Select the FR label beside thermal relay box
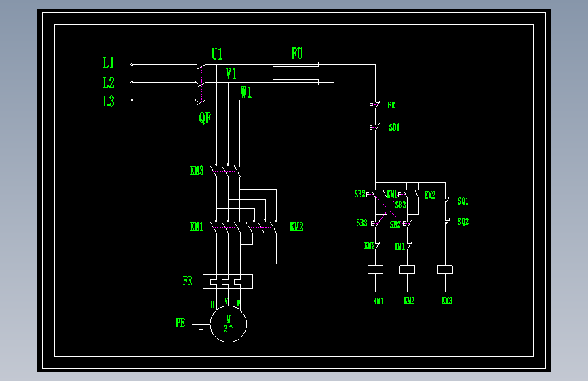The image size is (588, 381). pos(187,281)
